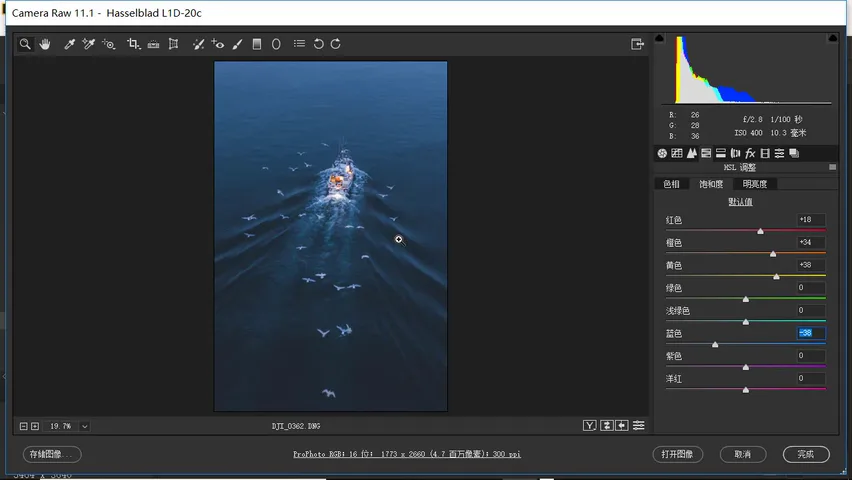The width and height of the screenshot is (852, 480).
Task: Open the Split Toning panel icon
Action: [x=721, y=153]
